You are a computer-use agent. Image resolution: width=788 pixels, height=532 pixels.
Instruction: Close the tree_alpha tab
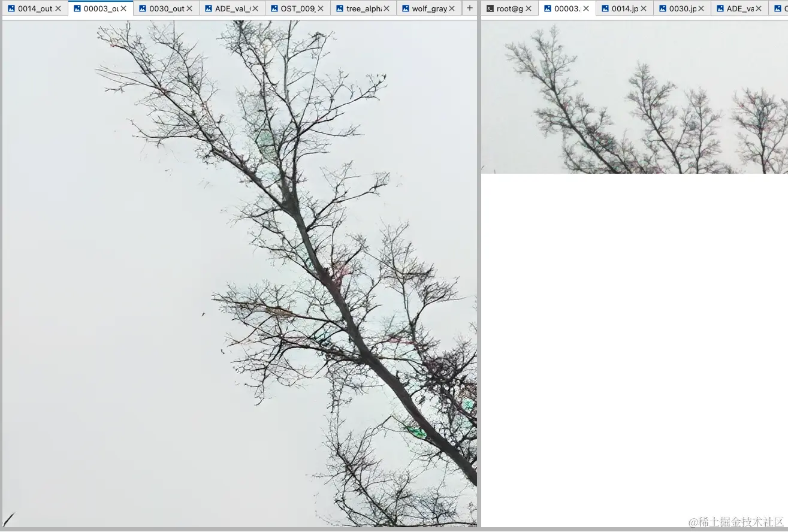click(387, 9)
